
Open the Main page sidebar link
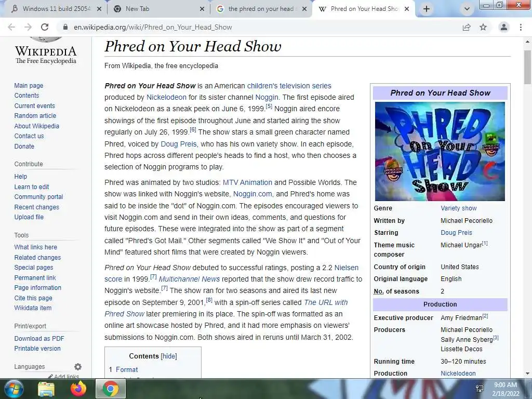click(29, 86)
